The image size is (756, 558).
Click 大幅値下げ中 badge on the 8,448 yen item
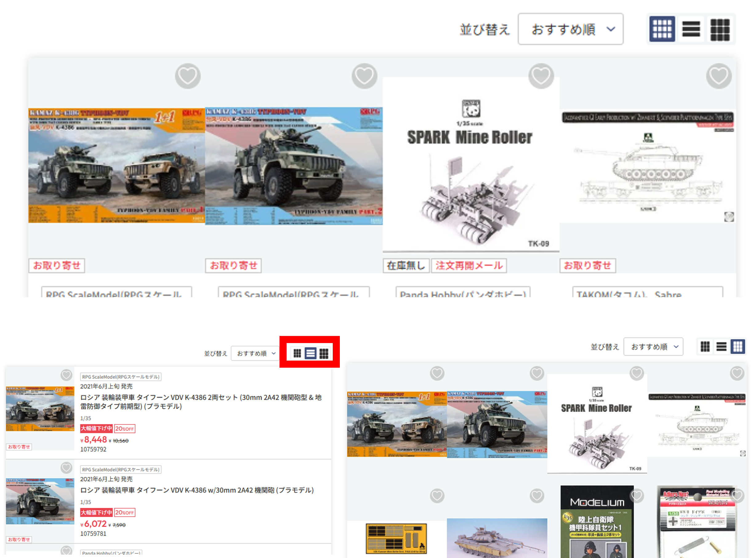(97, 429)
